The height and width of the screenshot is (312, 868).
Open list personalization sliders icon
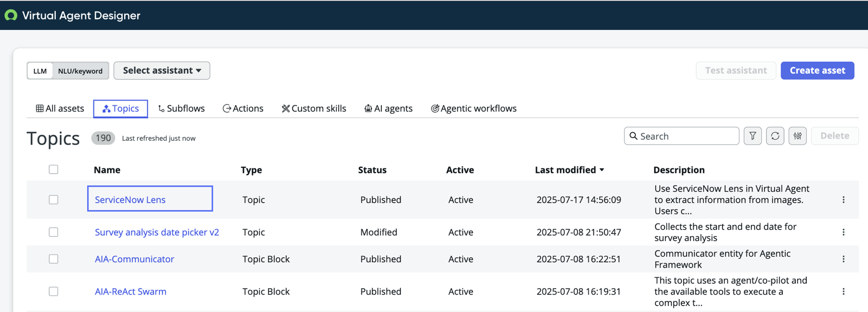pyautogui.click(x=797, y=136)
